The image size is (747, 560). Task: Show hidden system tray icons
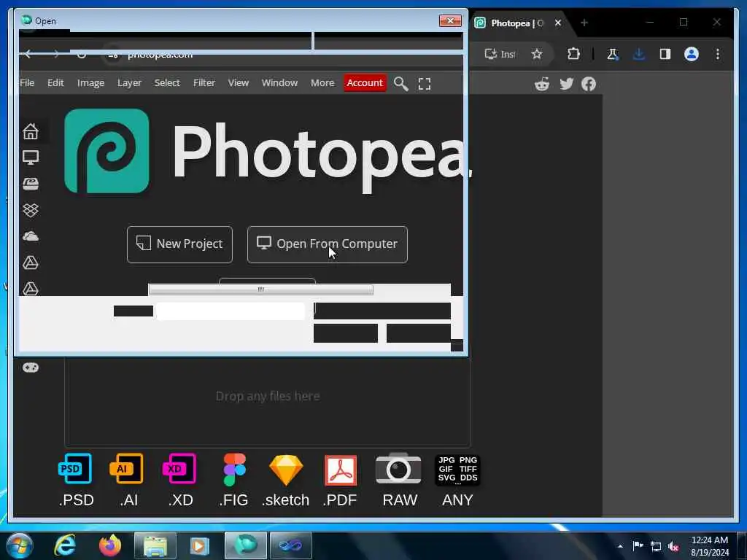[620, 547]
